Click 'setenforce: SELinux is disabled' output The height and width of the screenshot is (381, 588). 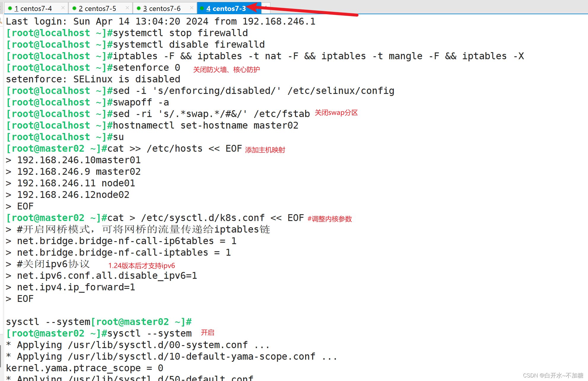pos(93,79)
